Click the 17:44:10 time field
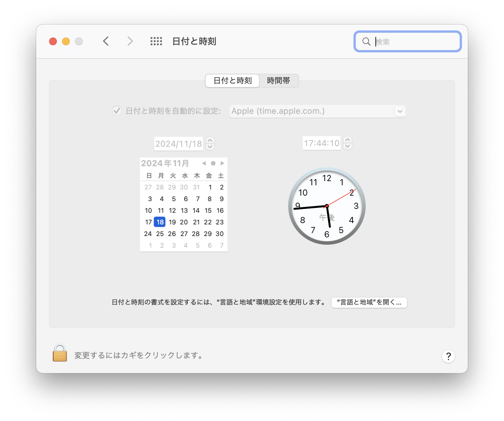504x421 pixels. click(x=321, y=143)
